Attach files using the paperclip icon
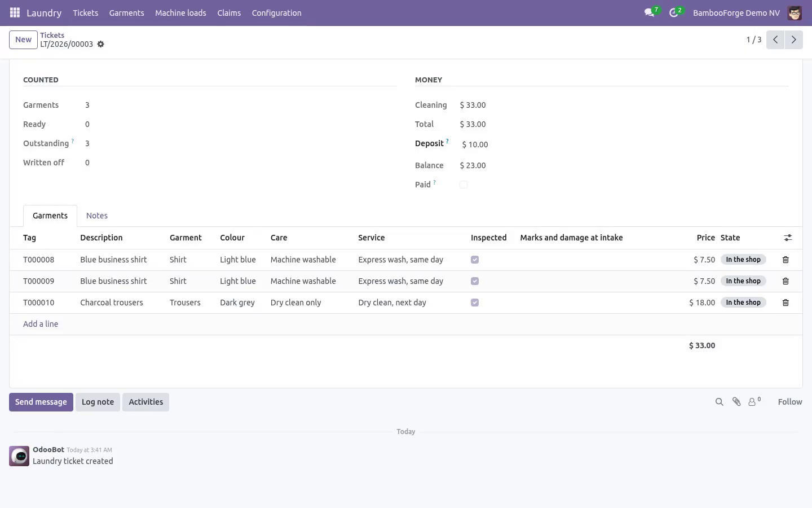The width and height of the screenshot is (812, 508). coord(736,402)
